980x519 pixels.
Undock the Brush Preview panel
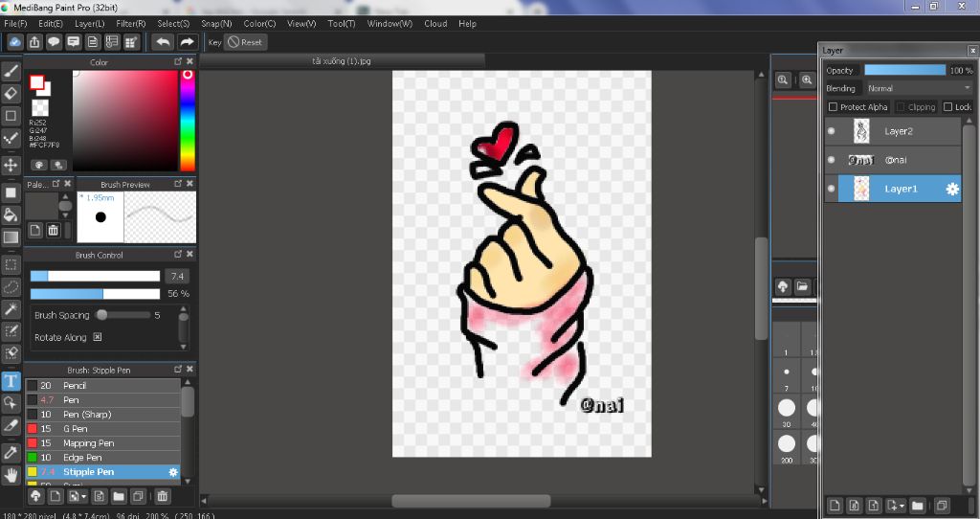pyautogui.click(x=178, y=184)
